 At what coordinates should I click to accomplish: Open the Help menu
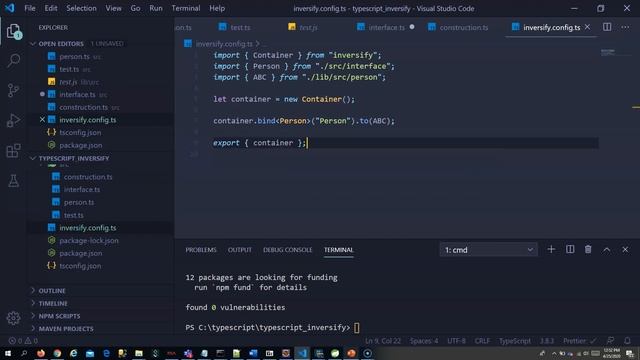pos(217,8)
